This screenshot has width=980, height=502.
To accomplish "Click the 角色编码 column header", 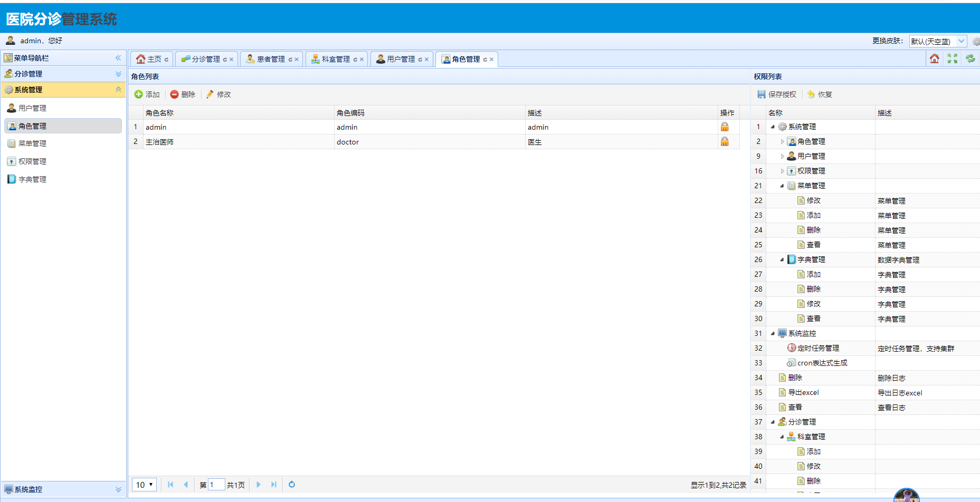I will tap(430, 113).
